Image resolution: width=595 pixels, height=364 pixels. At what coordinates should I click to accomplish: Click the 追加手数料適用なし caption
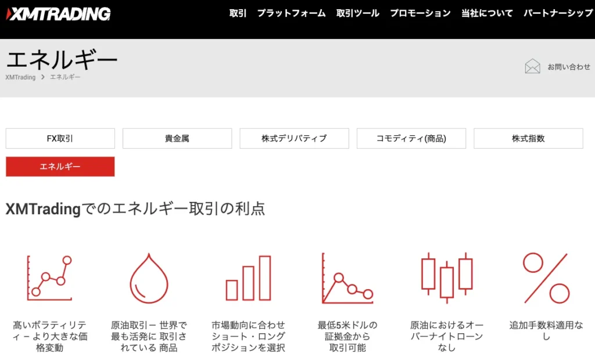546,331
